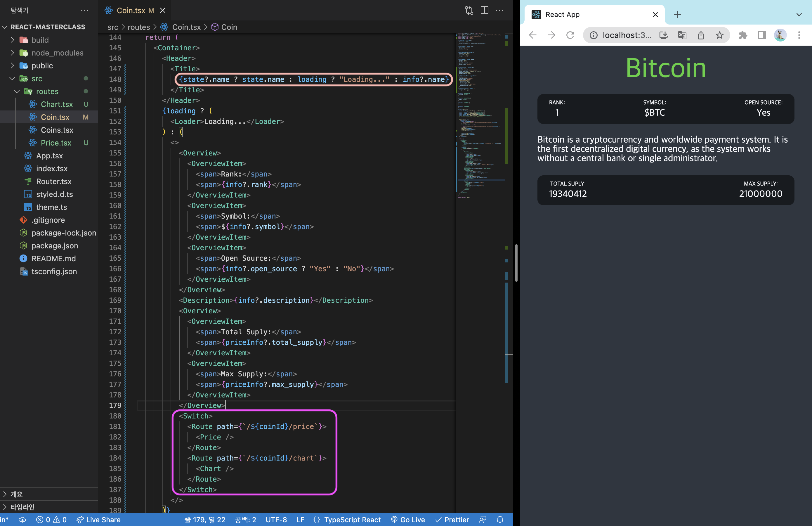Screen dimensions: 812x526
Task: Open Router.tsx in the file explorer
Action: (53, 181)
